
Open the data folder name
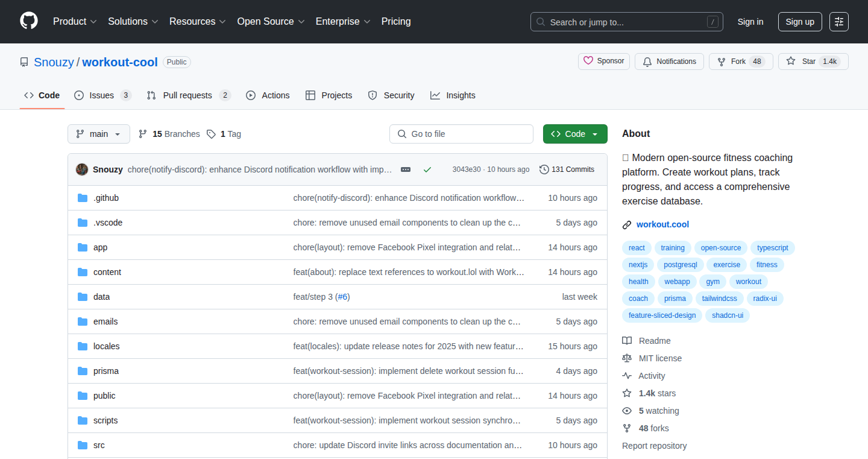(101, 297)
